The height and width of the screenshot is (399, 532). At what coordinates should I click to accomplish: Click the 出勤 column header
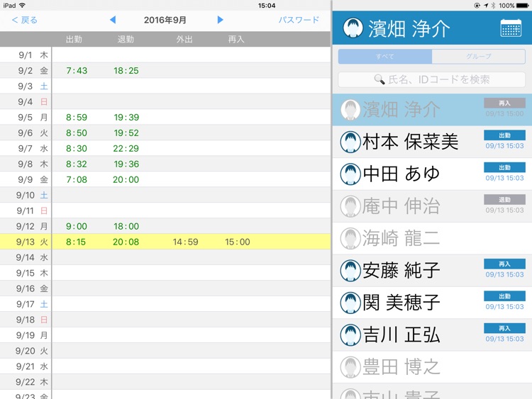[x=74, y=39]
